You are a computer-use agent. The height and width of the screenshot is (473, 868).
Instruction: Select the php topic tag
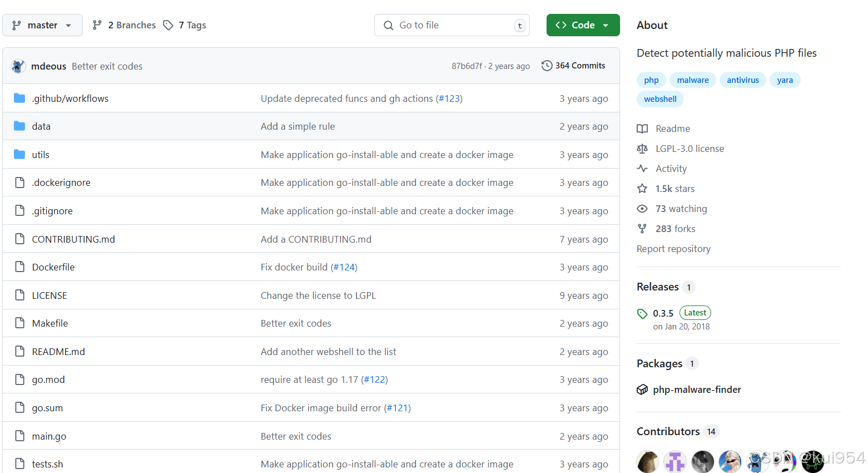tap(651, 80)
